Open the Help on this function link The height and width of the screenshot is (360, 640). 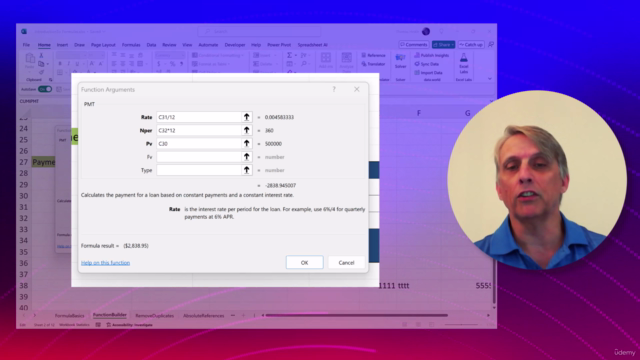[105, 263]
